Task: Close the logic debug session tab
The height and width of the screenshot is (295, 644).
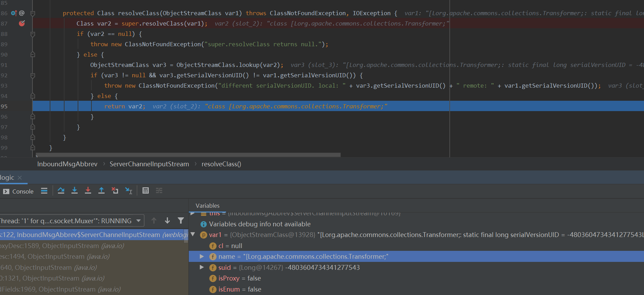Action: pyautogui.click(x=20, y=178)
